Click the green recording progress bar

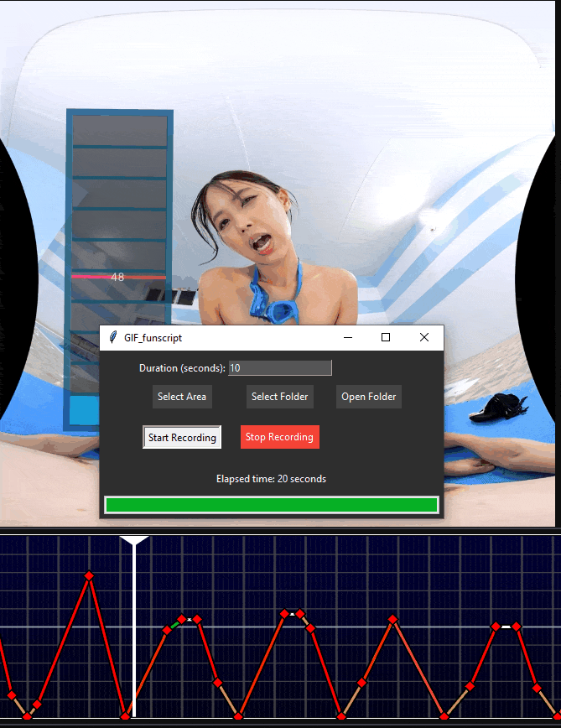pos(272,505)
